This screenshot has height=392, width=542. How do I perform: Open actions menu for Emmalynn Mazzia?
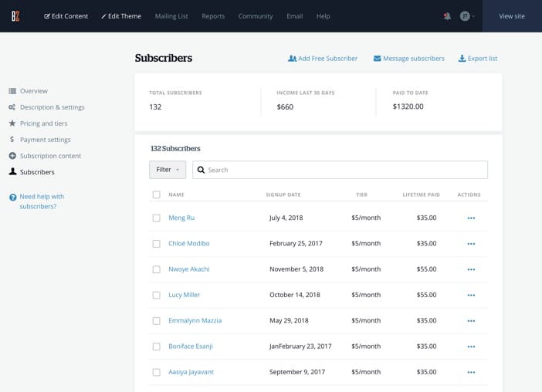click(471, 321)
